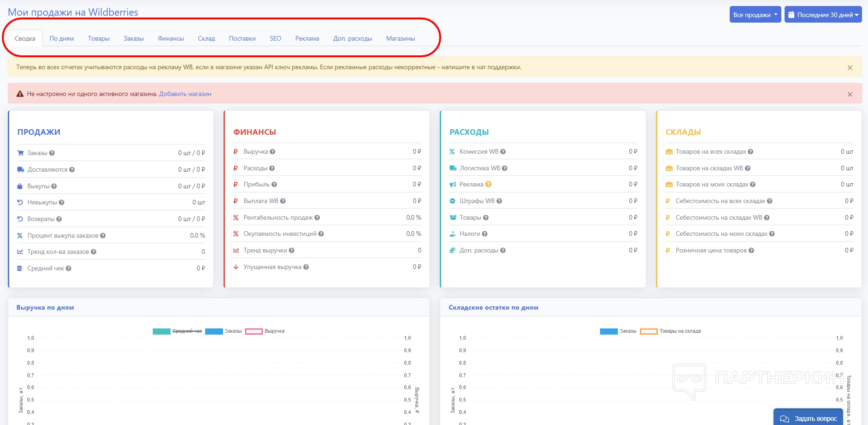Screen dimensions: 868x425
Task: Toggle Товары на складе series in legend
Action: click(671, 331)
